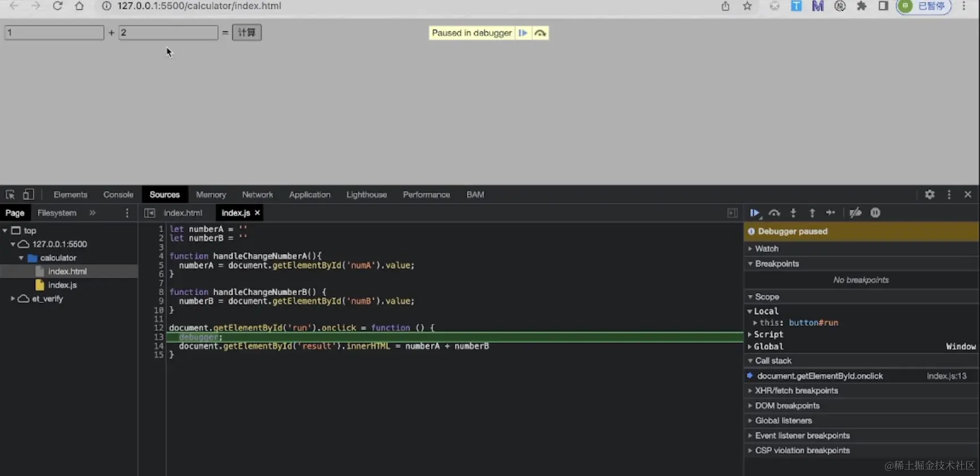Image resolution: width=980 pixels, height=476 pixels.
Task: Switch to the Console tab
Action: pos(118,195)
